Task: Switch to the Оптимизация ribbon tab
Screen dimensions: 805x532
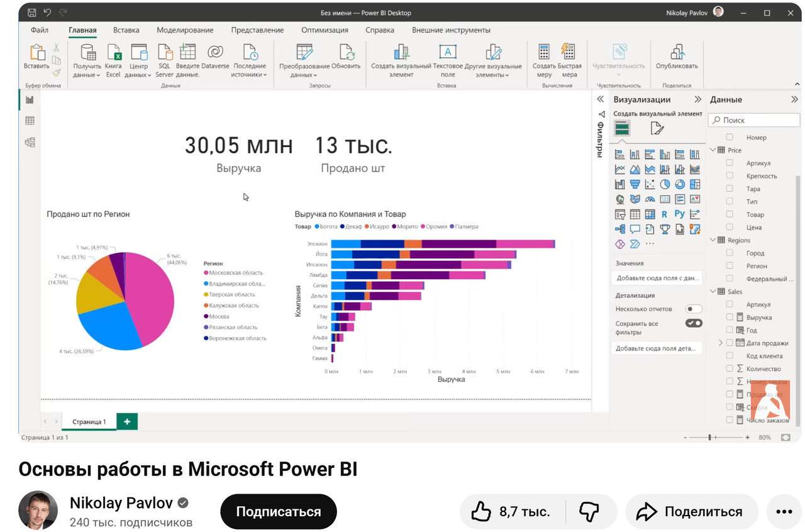Action: pyautogui.click(x=325, y=30)
